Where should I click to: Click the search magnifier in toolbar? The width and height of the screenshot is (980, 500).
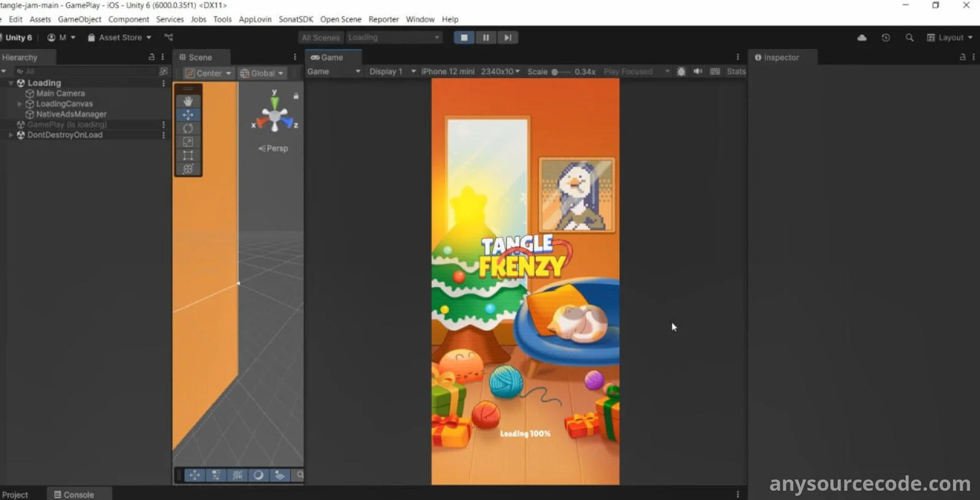click(x=910, y=37)
